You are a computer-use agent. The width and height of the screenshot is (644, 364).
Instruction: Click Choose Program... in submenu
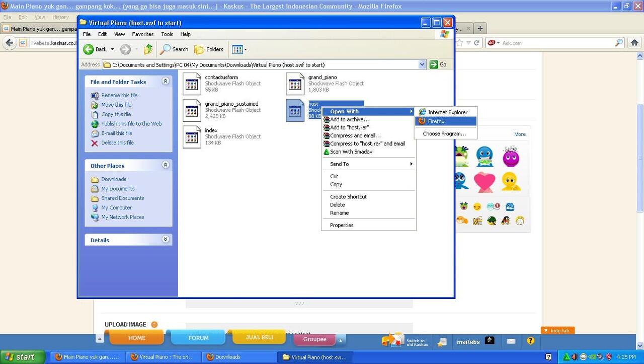click(446, 134)
